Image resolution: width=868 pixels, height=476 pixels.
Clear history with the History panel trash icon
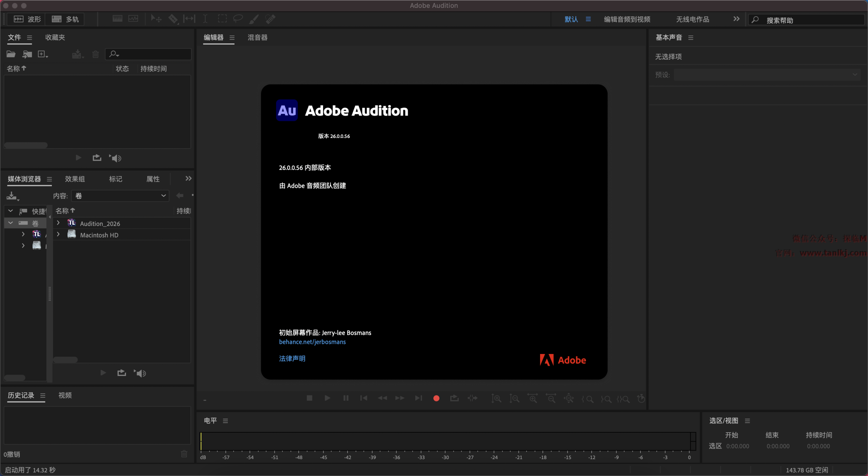tap(184, 454)
